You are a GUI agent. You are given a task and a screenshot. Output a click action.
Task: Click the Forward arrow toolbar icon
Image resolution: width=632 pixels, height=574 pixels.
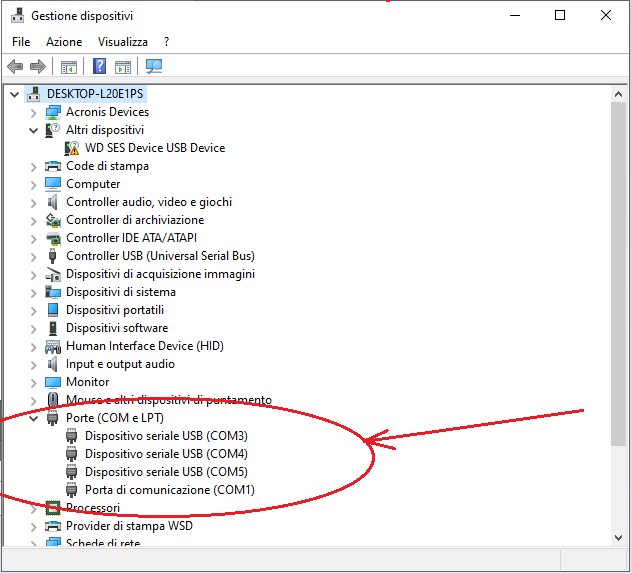(x=38, y=67)
